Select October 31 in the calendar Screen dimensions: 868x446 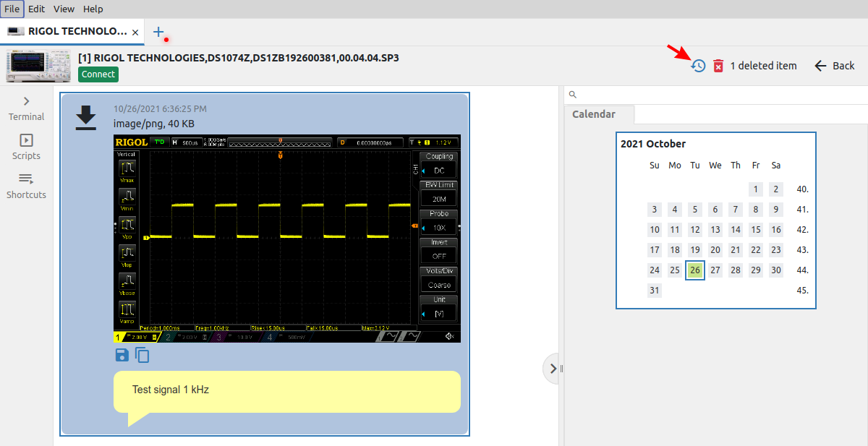click(655, 291)
